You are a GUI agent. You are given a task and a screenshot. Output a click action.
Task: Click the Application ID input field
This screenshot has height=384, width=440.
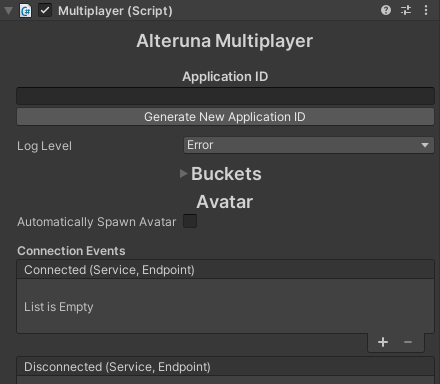click(225, 96)
